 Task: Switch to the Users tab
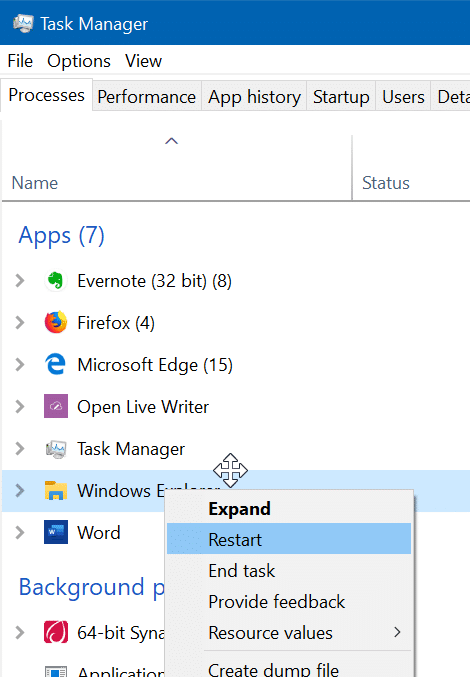coord(403,97)
